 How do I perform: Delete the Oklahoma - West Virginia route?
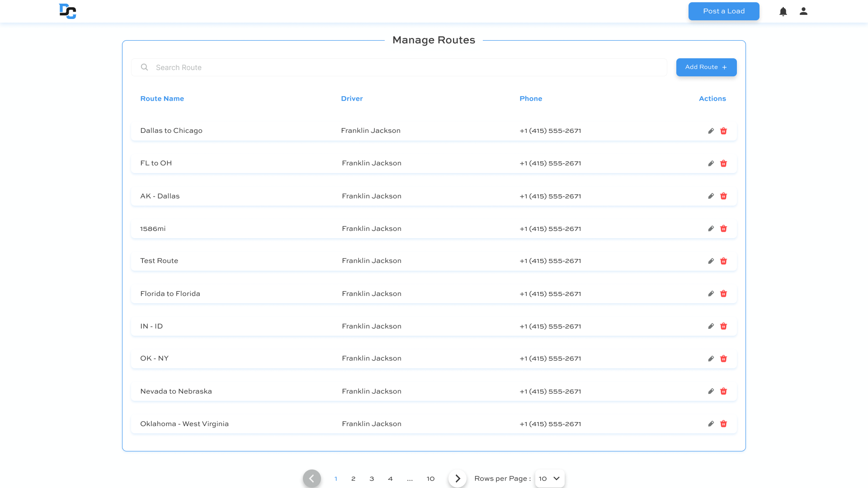click(x=723, y=424)
